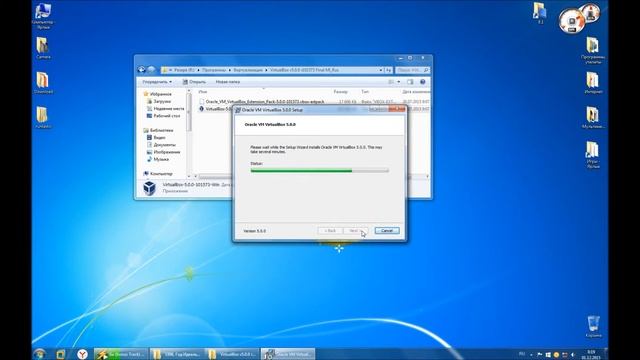Click Новая папка (New folder) in toolbar
This screenshot has height=360, width=640.
point(227,82)
